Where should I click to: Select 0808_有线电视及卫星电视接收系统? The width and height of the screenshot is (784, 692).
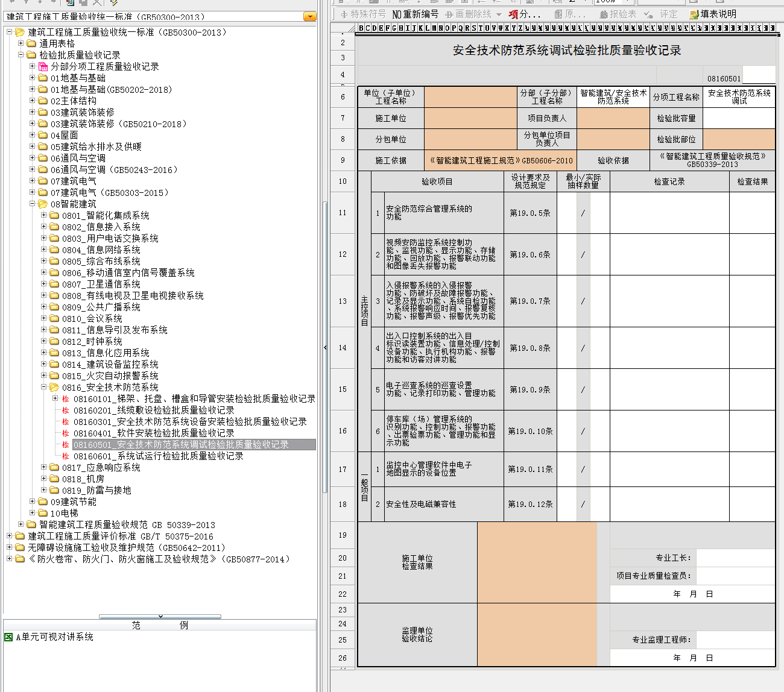point(133,295)
